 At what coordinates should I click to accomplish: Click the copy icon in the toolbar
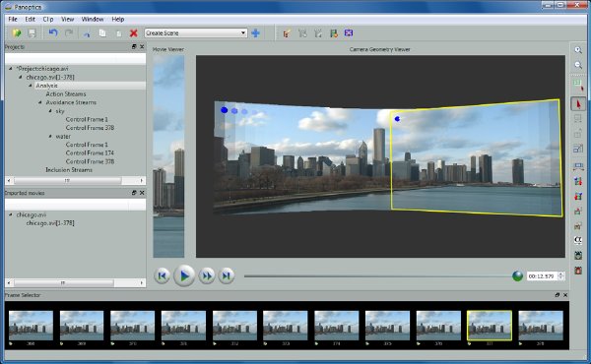click(x=102, y=33)
